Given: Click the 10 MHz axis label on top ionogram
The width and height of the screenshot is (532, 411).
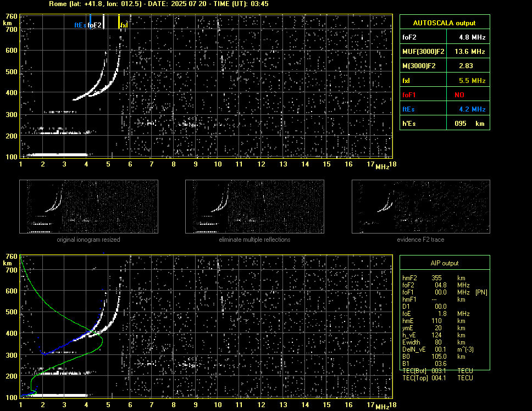Looking at the screenshot, I should click(218, 164).
